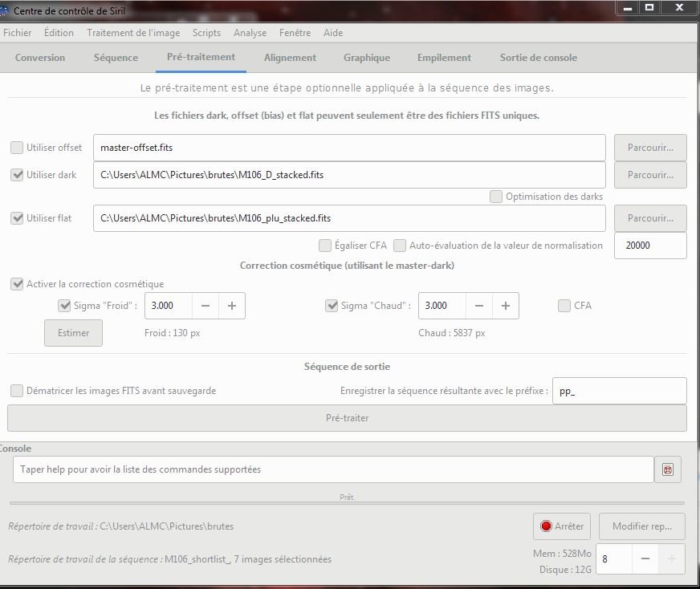Uncheck the Sigma "Froid" checkbox

(64, 306)
